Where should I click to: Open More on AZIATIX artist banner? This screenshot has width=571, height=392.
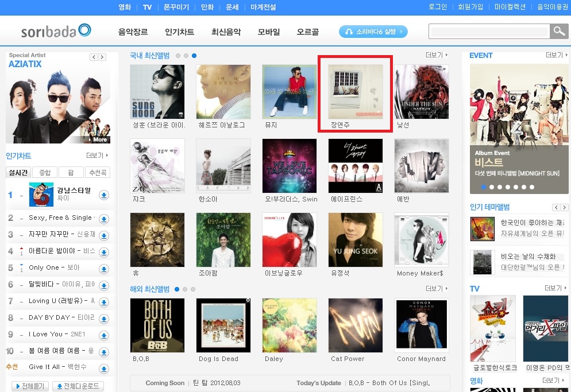click(98, 139)
